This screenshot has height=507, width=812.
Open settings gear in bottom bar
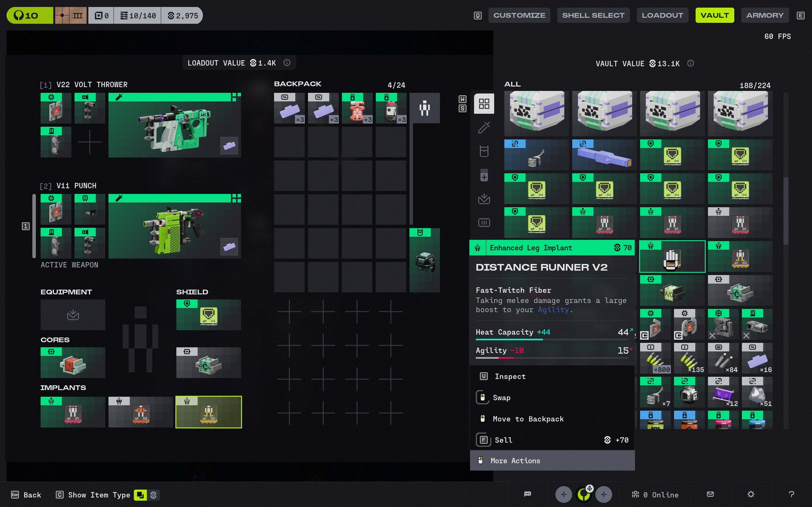click(x=750, y=494)
